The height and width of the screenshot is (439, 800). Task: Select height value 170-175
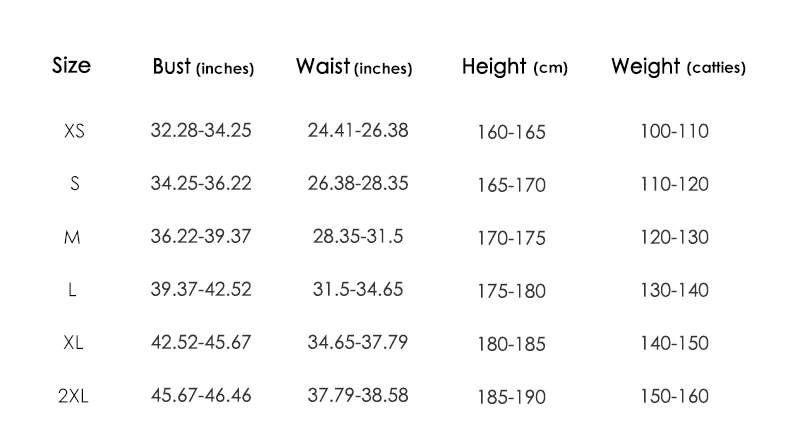pos(511,238)
